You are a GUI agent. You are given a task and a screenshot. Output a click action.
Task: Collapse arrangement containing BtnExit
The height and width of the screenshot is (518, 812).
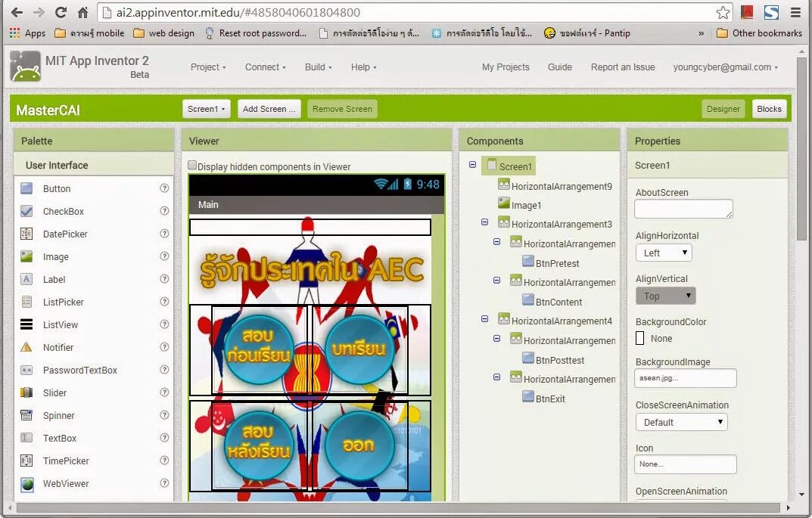496,377
